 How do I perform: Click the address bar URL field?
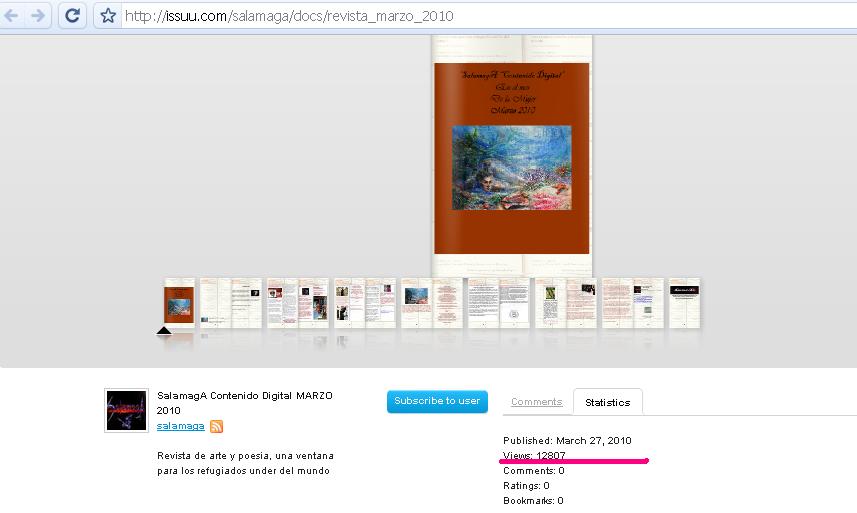(489, 16)
